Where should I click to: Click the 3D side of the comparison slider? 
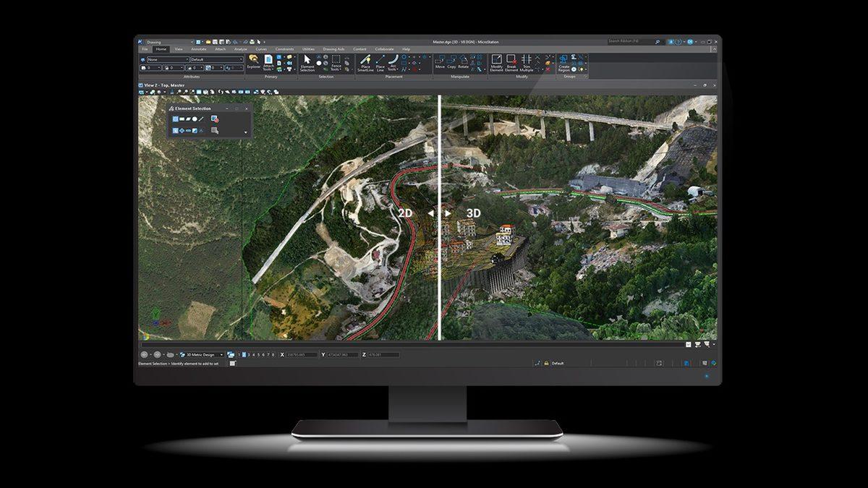tap(474, 213)
